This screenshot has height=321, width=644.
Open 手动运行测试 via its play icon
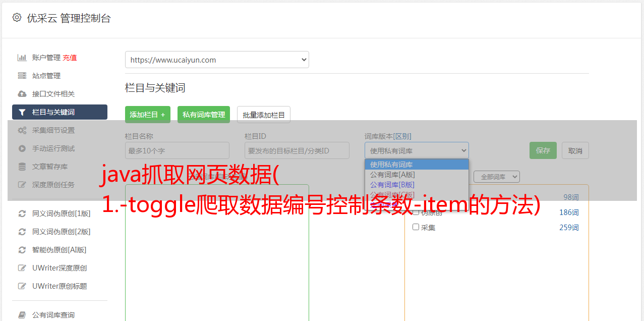point(22,148)
